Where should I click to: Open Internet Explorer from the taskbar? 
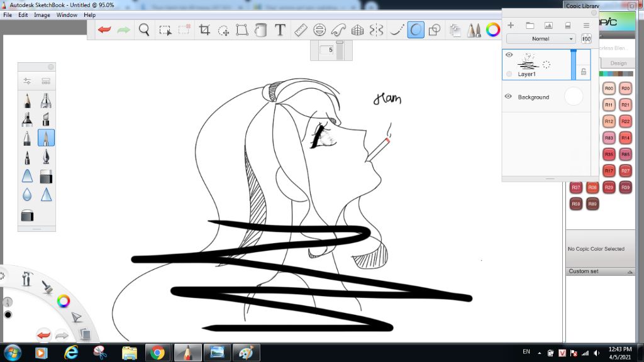[71, 353]
